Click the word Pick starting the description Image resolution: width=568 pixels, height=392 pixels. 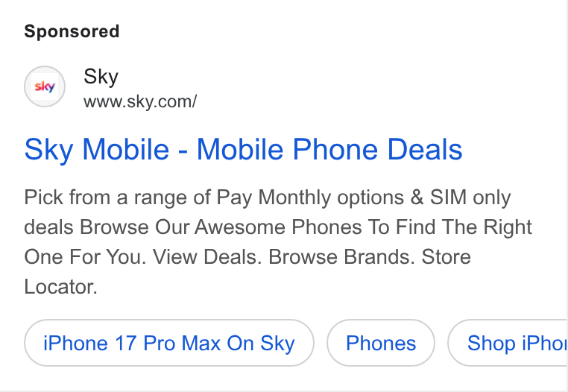pyautogui.click(x=43, y=197)
